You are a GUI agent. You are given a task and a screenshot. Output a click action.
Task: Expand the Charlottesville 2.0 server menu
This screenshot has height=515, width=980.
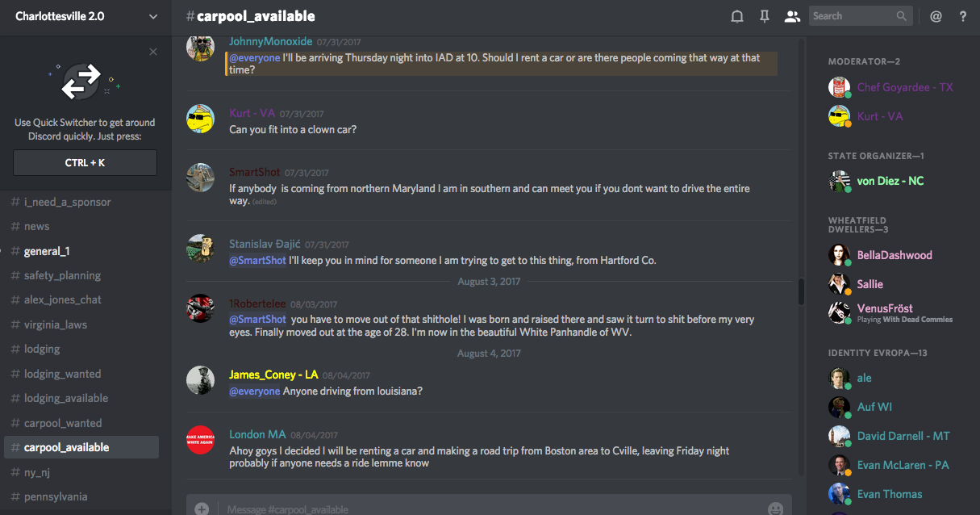[x=153, y=16]
